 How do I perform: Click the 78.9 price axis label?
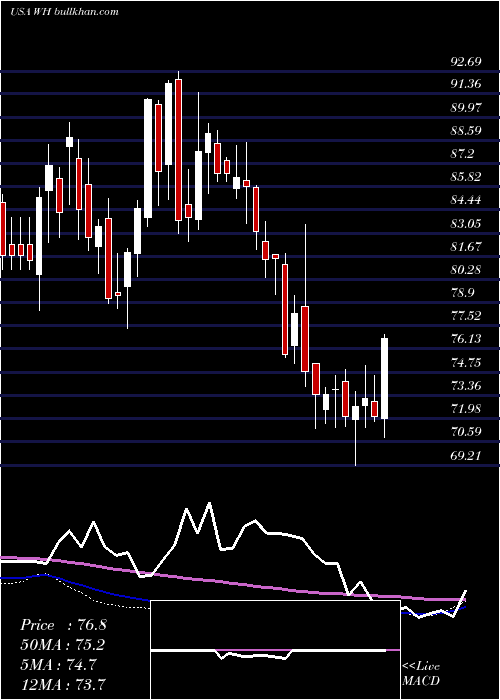[462, 293]
